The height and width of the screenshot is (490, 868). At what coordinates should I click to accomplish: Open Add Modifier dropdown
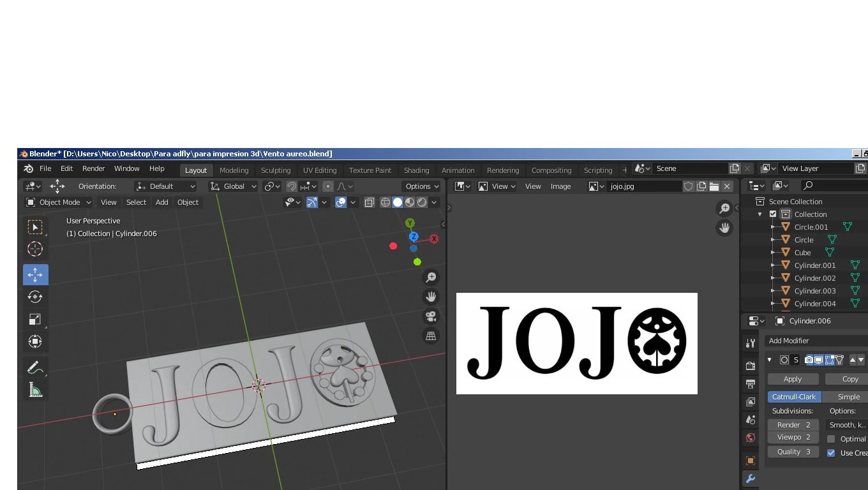[x=816, y=341]
